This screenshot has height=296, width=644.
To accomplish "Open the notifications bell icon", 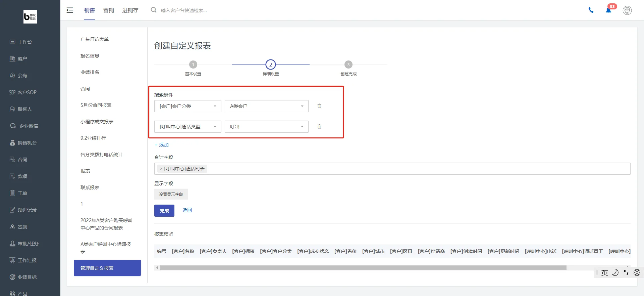I will (x=608, y=10).
